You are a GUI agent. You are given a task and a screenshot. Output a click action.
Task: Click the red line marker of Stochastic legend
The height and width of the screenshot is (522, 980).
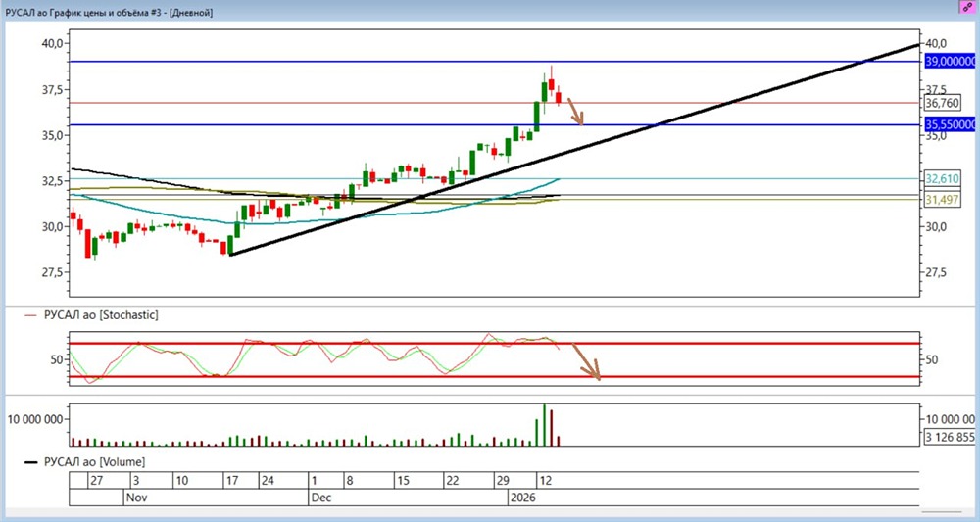31,316
